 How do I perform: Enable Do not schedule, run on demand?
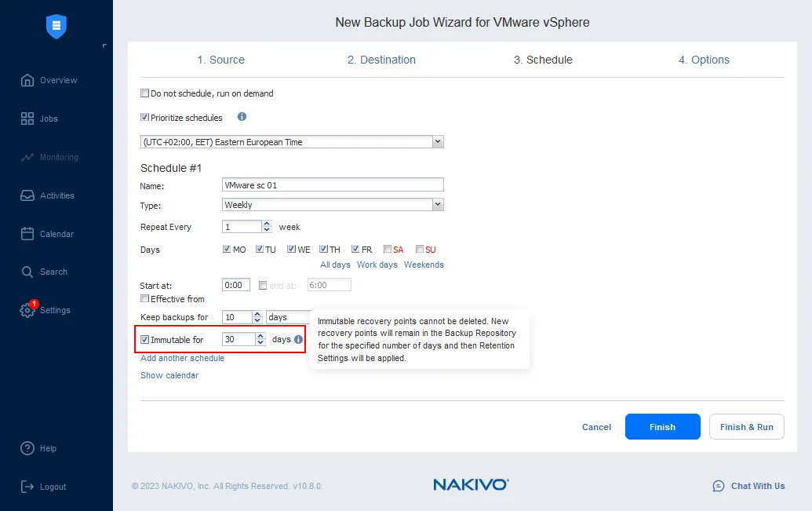click(x=144, y=93)
